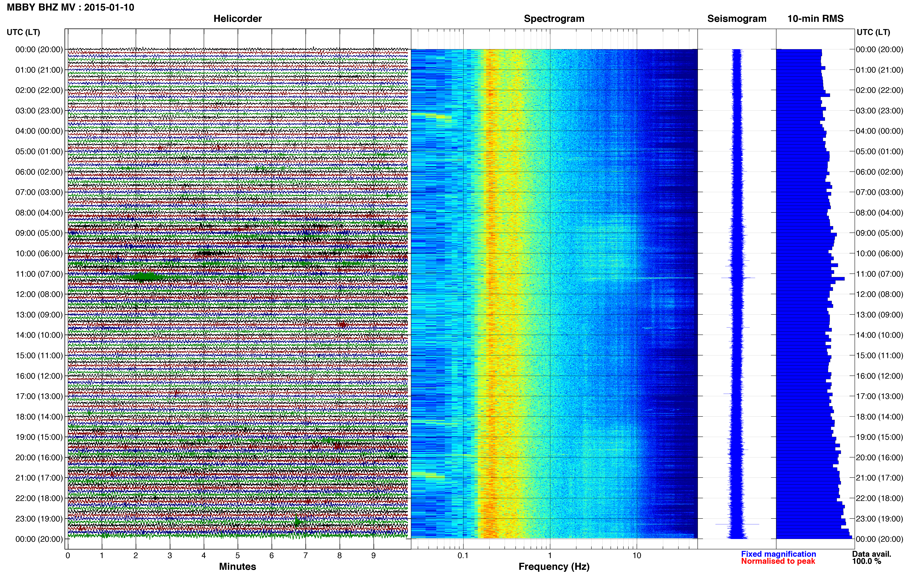This screenshot has width=924, height=578.
Task: Click left time label 21:00 (17:00)
Action: [x=39, y=478]
